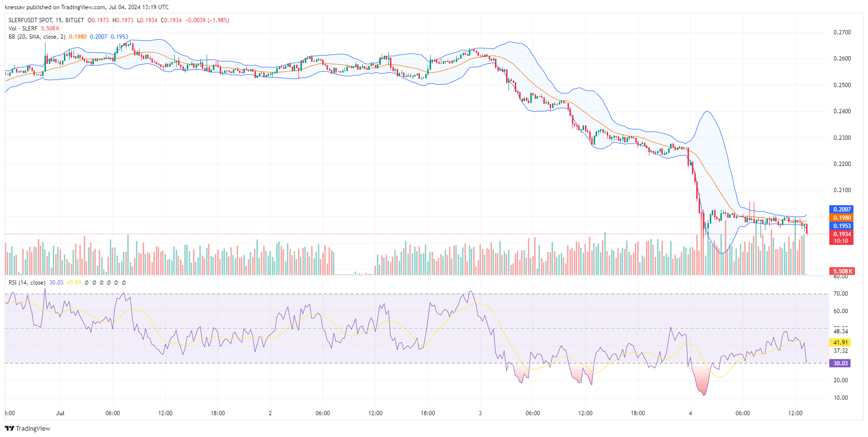Viewport: 868px width, 437px height.
Task: Click the RSI value 30.03 in legend
Action: click(x=56, y=283)
